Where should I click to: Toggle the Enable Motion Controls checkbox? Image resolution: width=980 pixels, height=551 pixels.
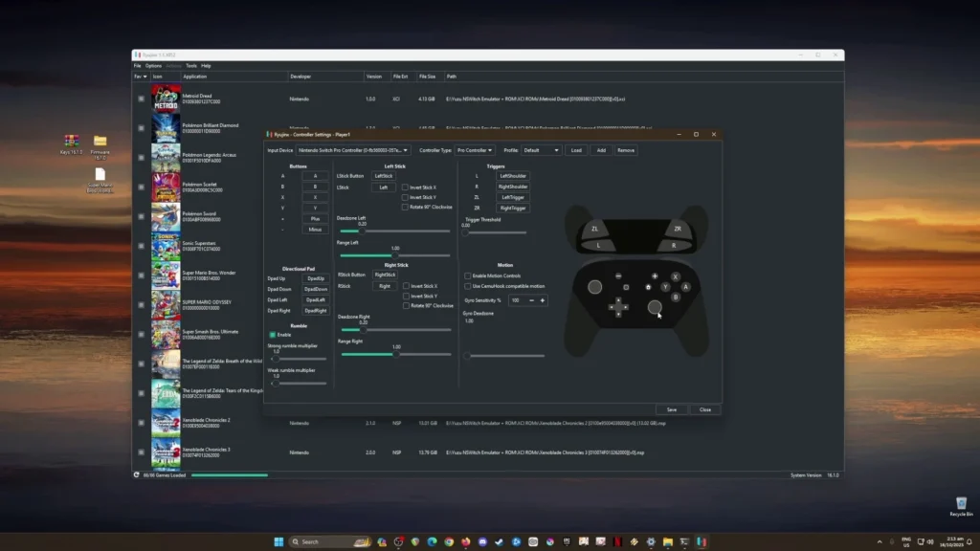(467, 275)
